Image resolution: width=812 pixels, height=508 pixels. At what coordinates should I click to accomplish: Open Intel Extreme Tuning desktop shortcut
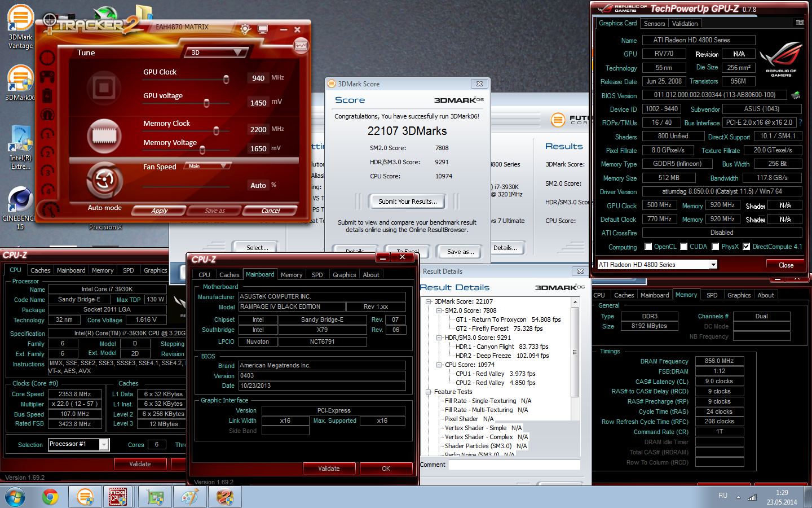click(x=21, y=147)
